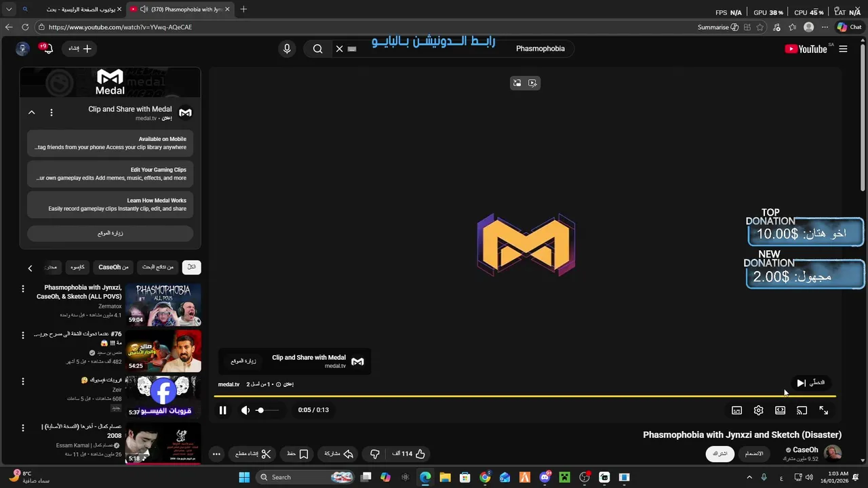This screenshot has height=488, width=868.
Task: Open the CaseOh channel avatar
Action: (832, 453)
